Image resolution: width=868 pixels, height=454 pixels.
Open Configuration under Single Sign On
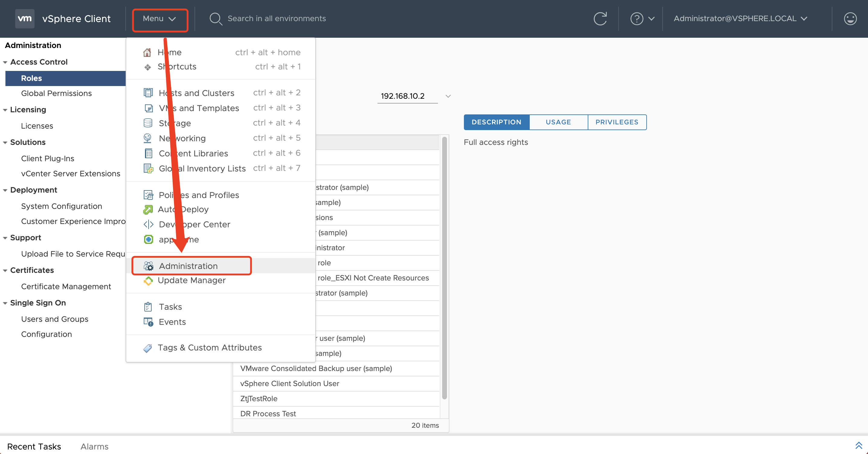click(47, 334)
